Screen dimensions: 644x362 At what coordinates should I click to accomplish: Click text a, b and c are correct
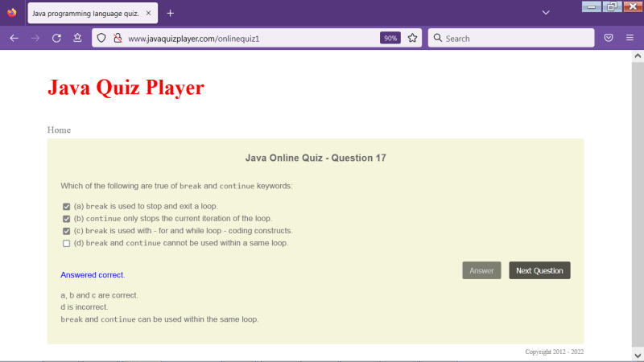point(99,295)
